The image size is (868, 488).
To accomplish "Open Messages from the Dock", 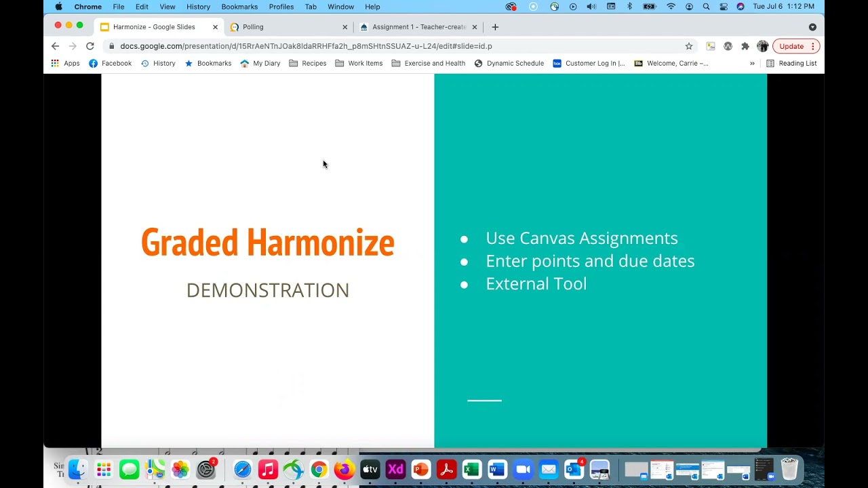I will click(129, 469).
